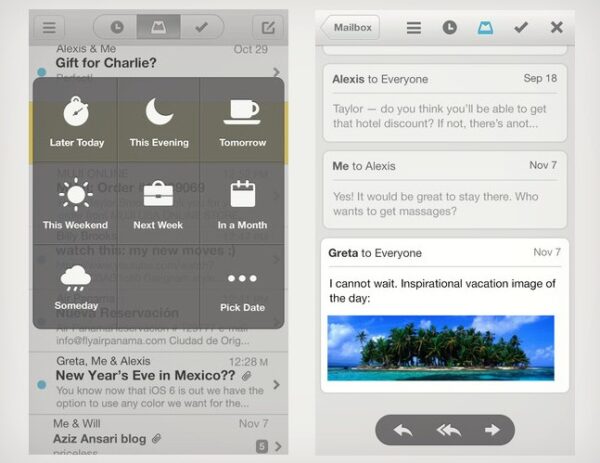
Task: Choose Someday cloud snooze option
Action: pyautogui.click(x=76, y=286)
